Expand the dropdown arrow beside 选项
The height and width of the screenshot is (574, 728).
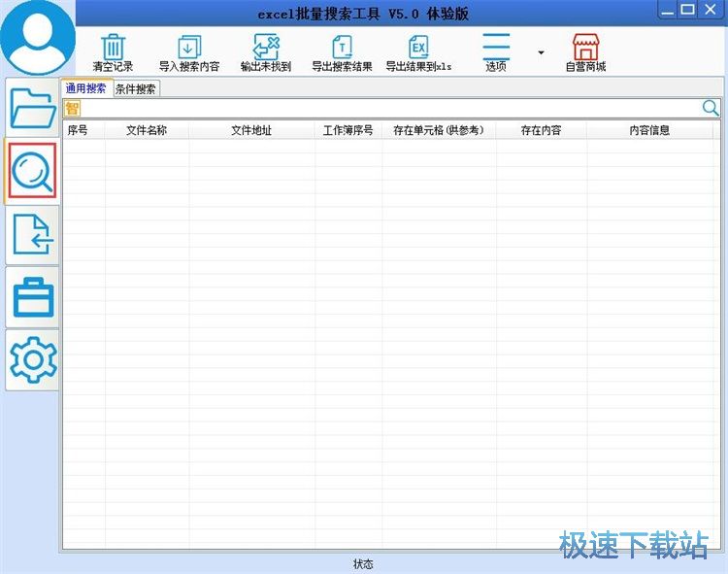541,52
